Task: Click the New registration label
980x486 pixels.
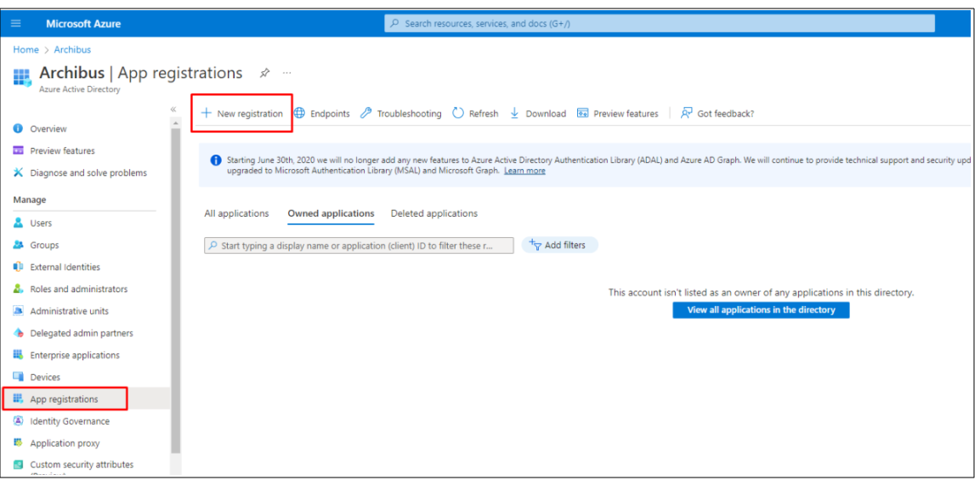Action: pyautogui.click(x=250, y=114)
